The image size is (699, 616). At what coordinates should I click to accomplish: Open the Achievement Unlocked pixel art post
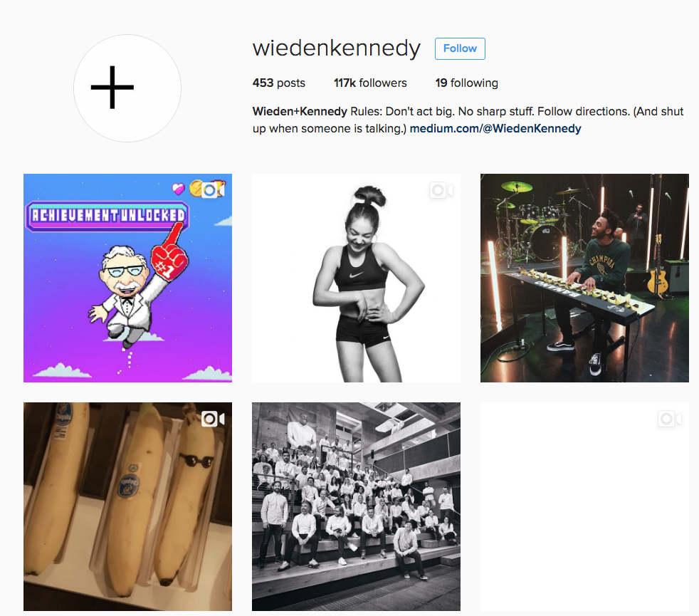(127, 278)
